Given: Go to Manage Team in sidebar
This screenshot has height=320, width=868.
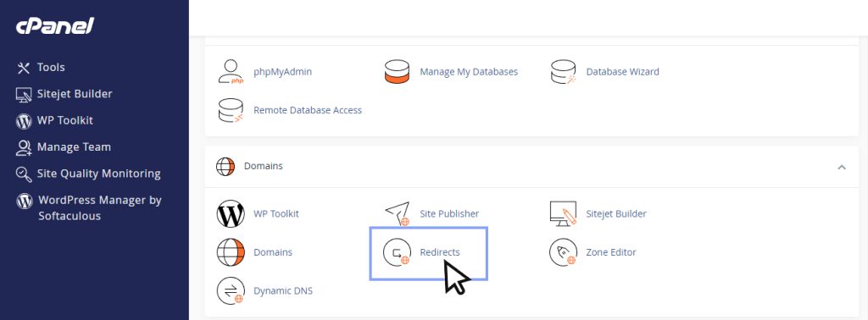Looking at the screenshot, I should [x=75, y=147].
